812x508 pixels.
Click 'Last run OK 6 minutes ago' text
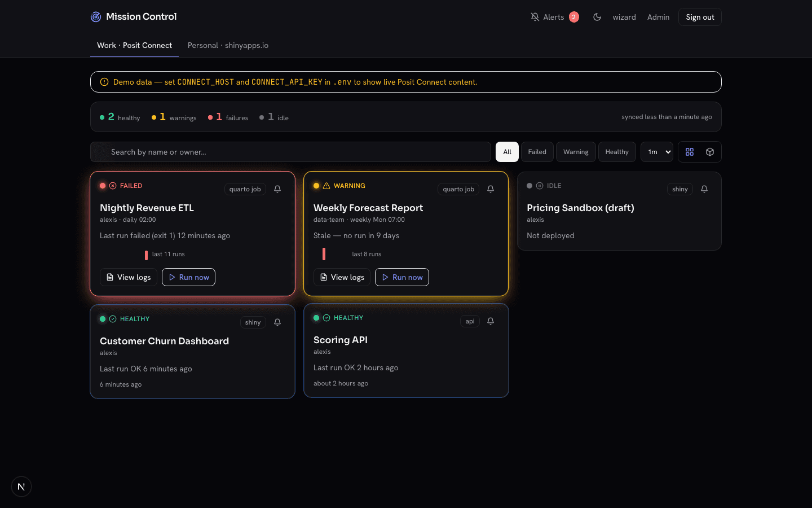(146, 369)
